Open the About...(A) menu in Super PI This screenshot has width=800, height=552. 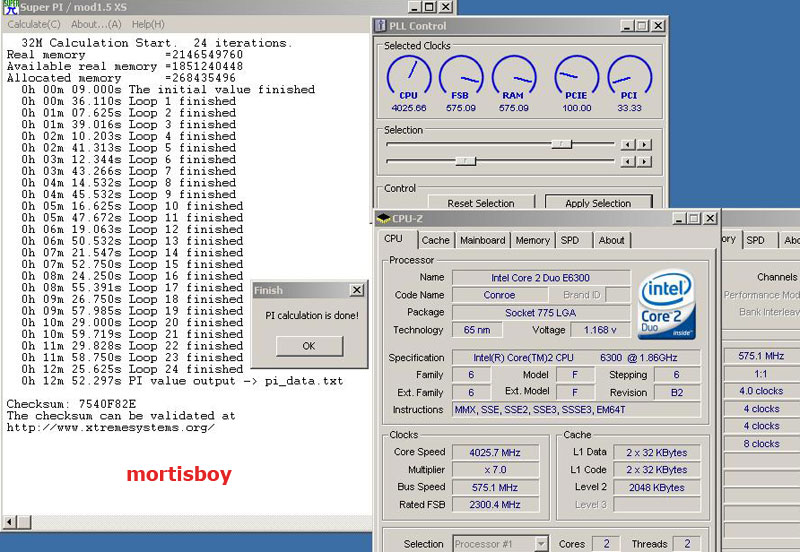(x=96, y=24)
